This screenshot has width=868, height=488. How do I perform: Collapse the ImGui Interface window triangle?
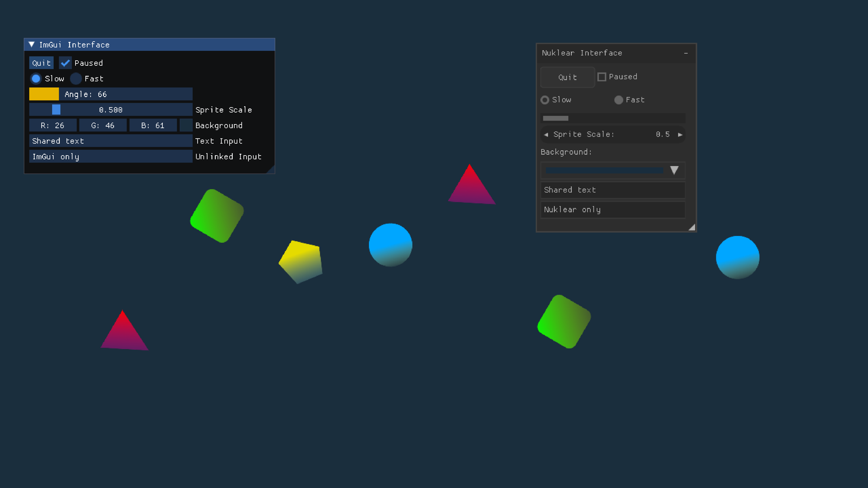[x=32, y=44]
